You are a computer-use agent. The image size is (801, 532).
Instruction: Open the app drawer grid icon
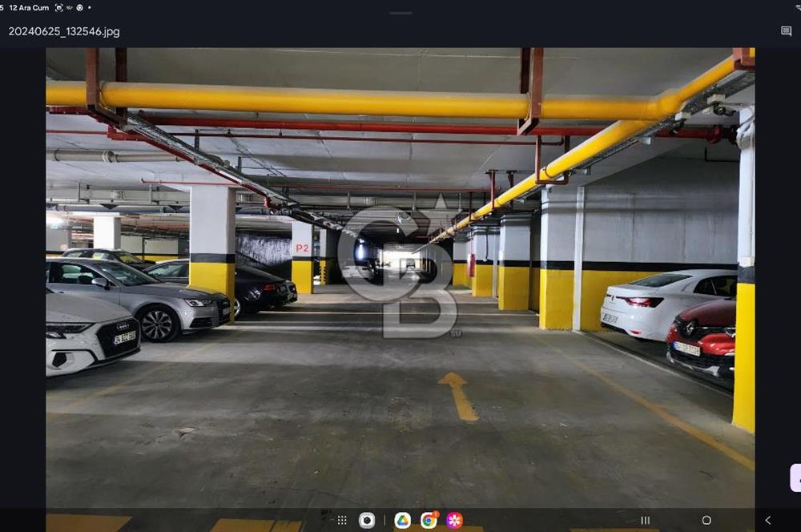click(x=341, y=519)
